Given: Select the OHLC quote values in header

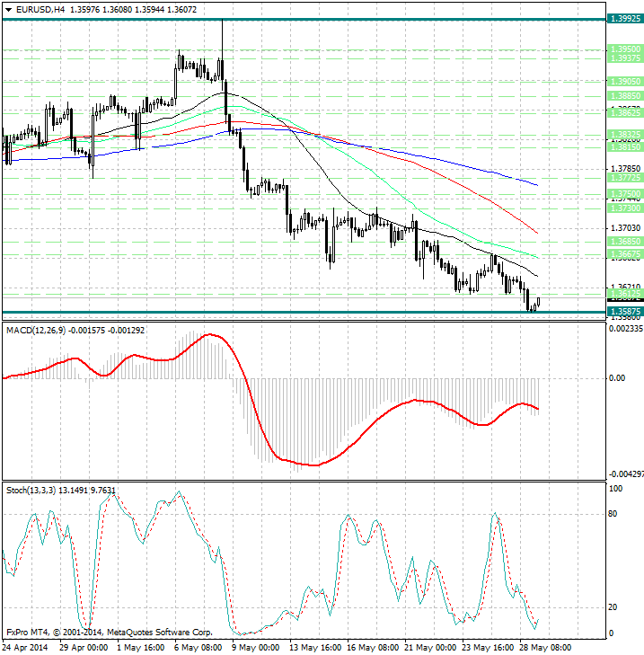Looking at the screenshot, I should coord(133,9).
